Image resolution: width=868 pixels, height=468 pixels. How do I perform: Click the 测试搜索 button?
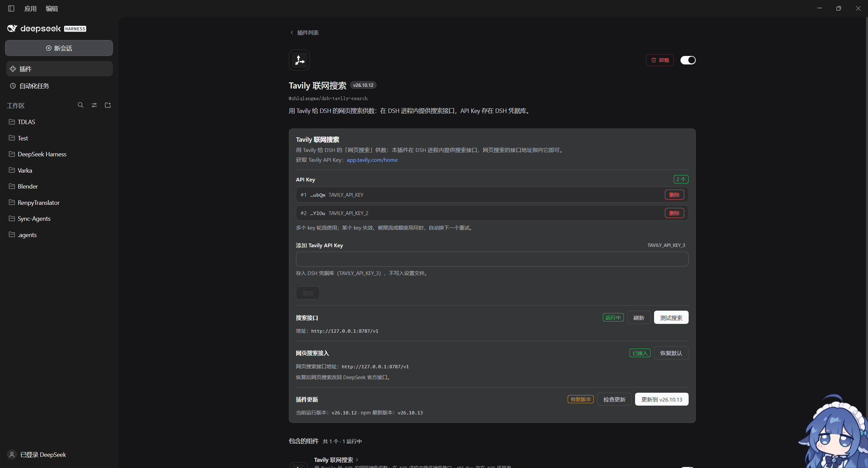tap(671, 317)
